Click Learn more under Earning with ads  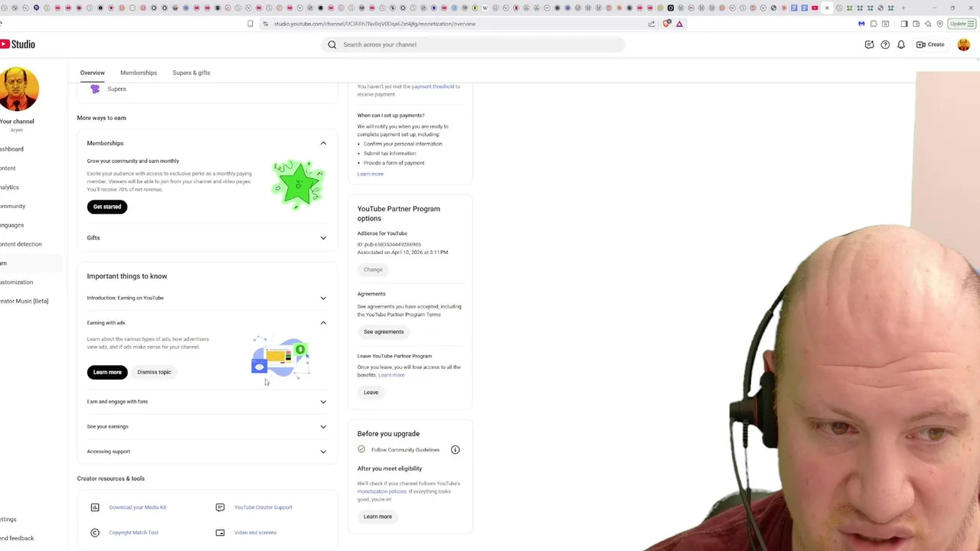coord(107,372)
